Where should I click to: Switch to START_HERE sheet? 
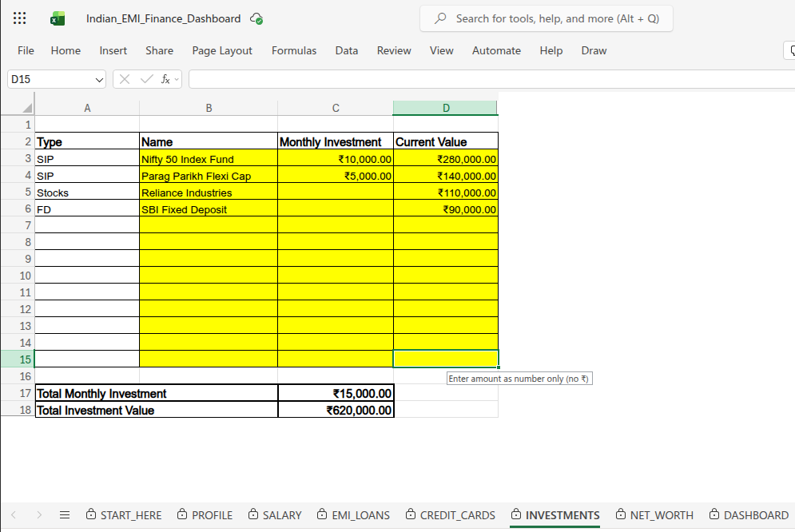(124, 514)
